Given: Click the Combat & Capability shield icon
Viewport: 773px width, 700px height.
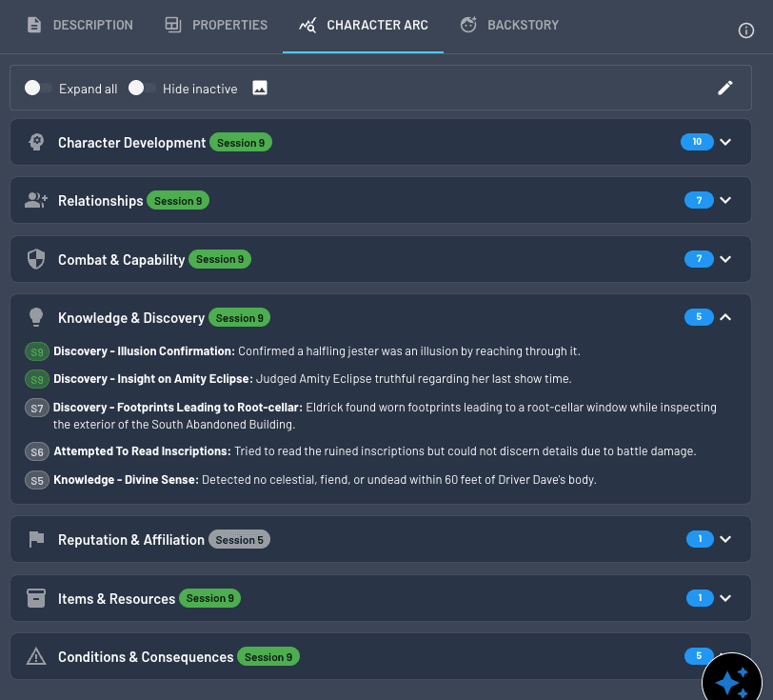Looking at the screenshot, I should 35,258.
